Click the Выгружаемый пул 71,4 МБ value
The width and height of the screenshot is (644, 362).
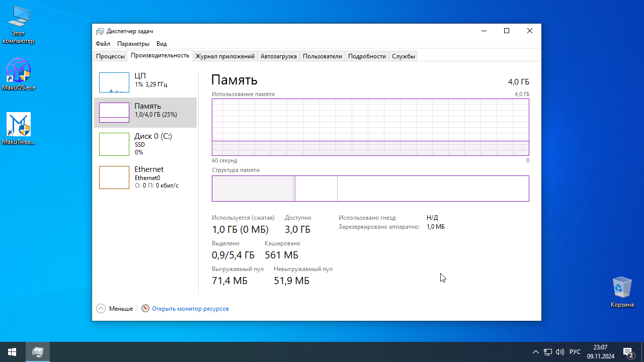[x=229, y=281]
